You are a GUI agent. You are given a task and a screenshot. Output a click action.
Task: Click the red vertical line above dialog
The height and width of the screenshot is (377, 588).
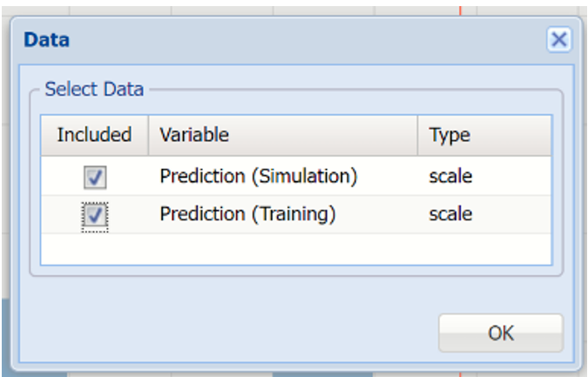click(460, 7)
